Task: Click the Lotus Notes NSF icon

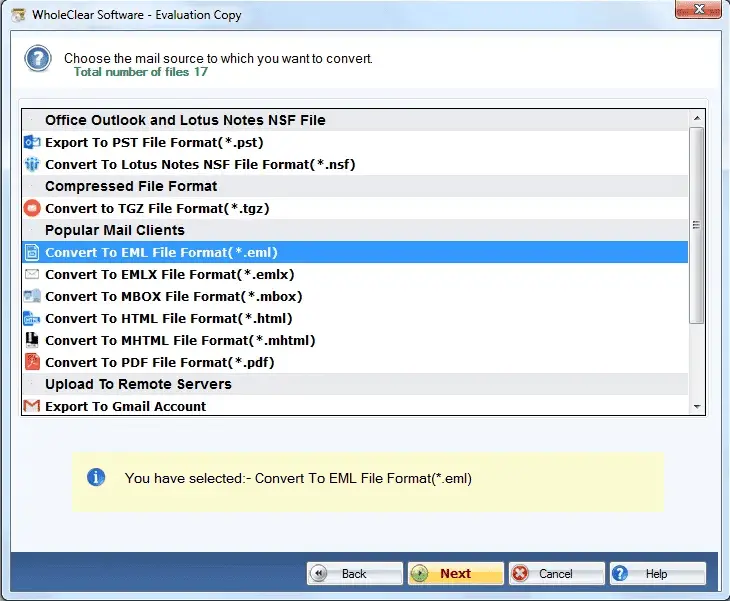Action: [x=32, y=164]
